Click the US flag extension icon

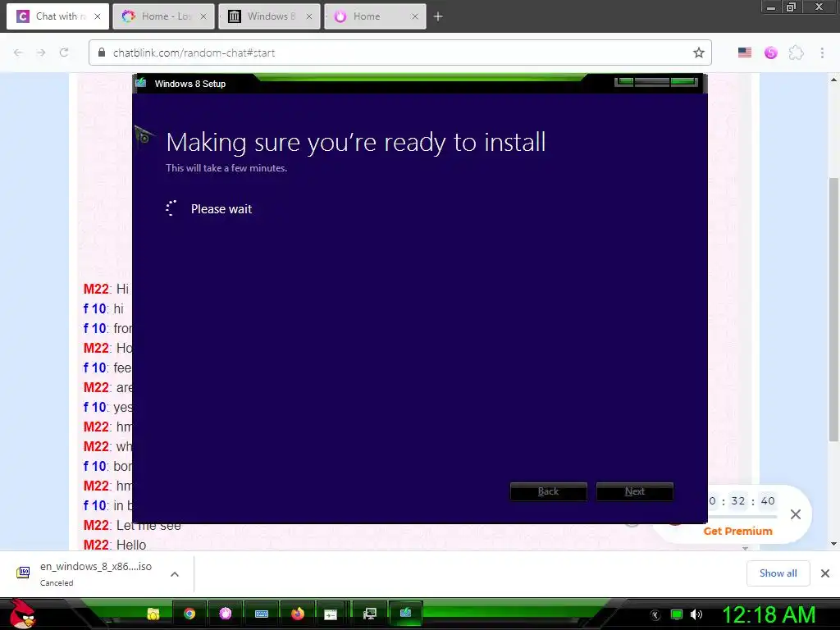pyautogui.click(x=745, y=52)
